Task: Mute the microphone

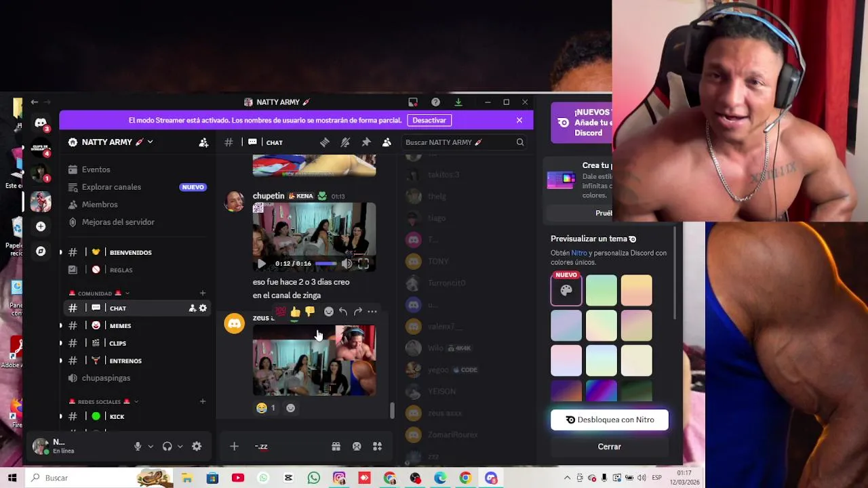Action: click(x=138, y=447)
